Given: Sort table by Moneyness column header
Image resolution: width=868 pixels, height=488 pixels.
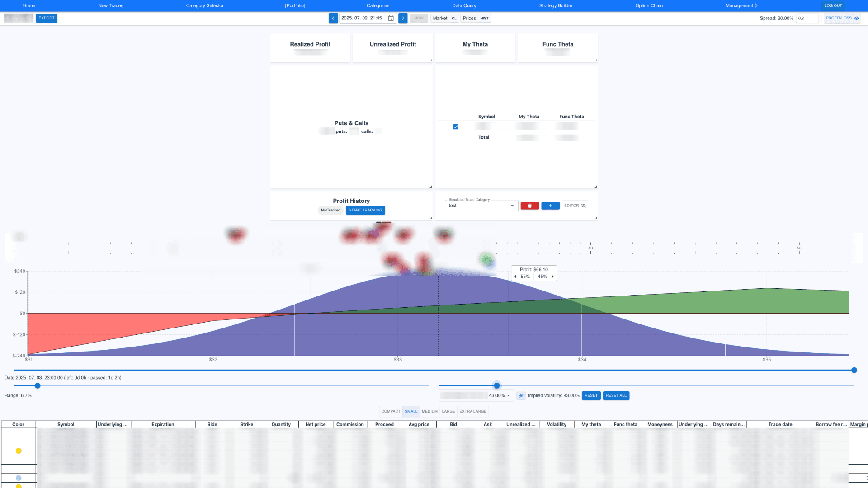Looking at the screenshot, I should coord(660,425).
